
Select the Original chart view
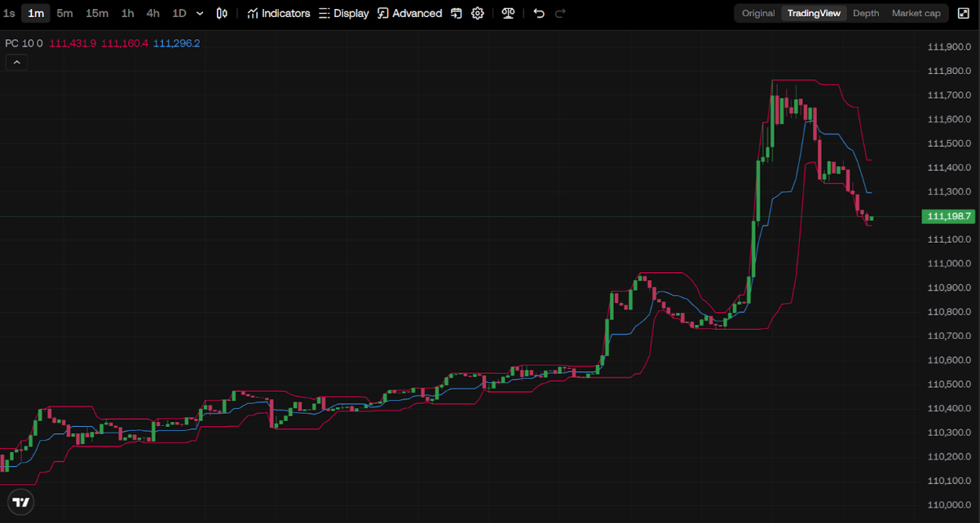(758, 13)
